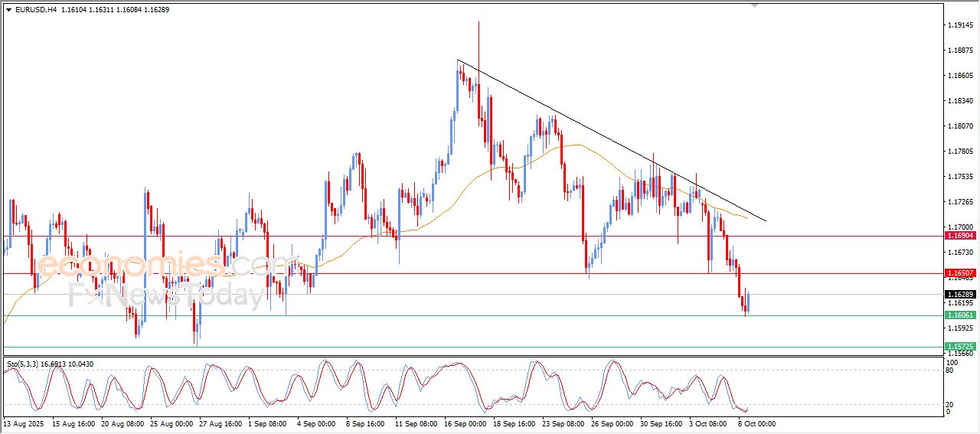Click the stochastic 80 level label

950,370
